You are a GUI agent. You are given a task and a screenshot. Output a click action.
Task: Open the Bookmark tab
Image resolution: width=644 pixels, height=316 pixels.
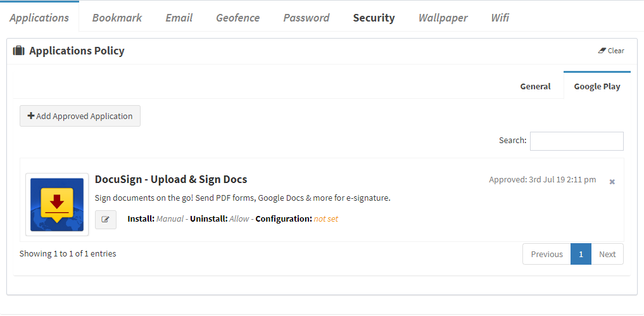tap(117, 18)
